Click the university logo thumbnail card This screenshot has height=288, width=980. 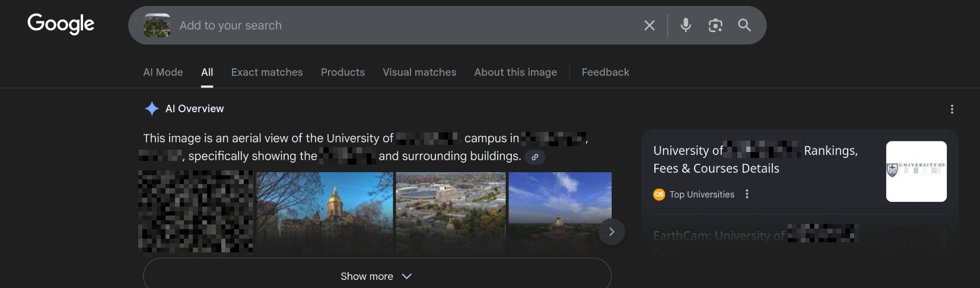click(x=917, y=172)
